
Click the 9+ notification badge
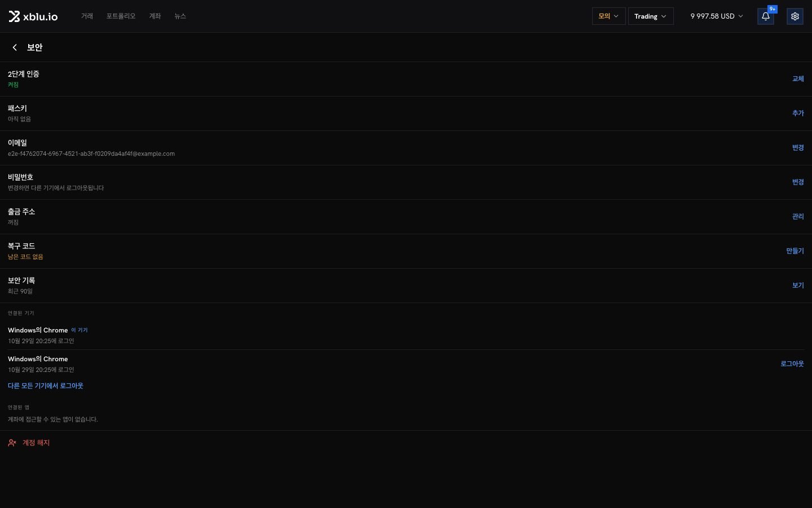773,9
